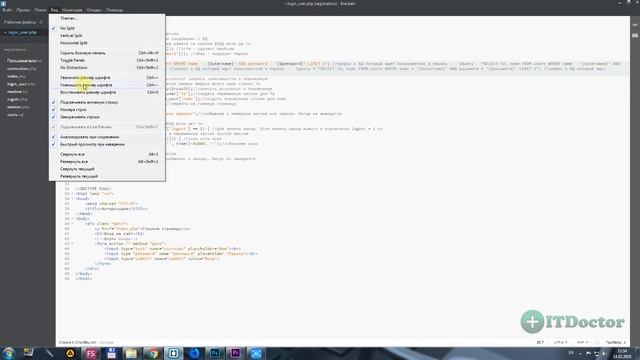Toggle word wrap option
The width and height of the screenshot is (640, 360).
[x=107, y=117]
